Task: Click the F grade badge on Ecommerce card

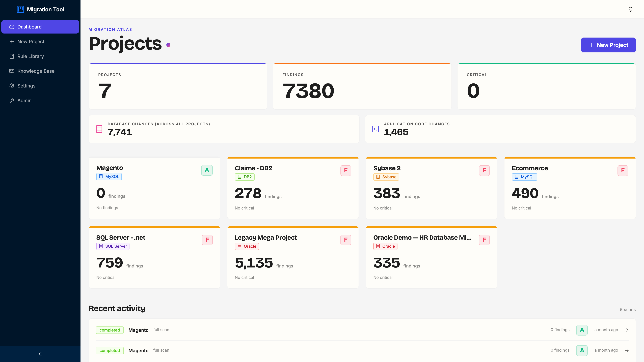Action: [x=623, y=170]
